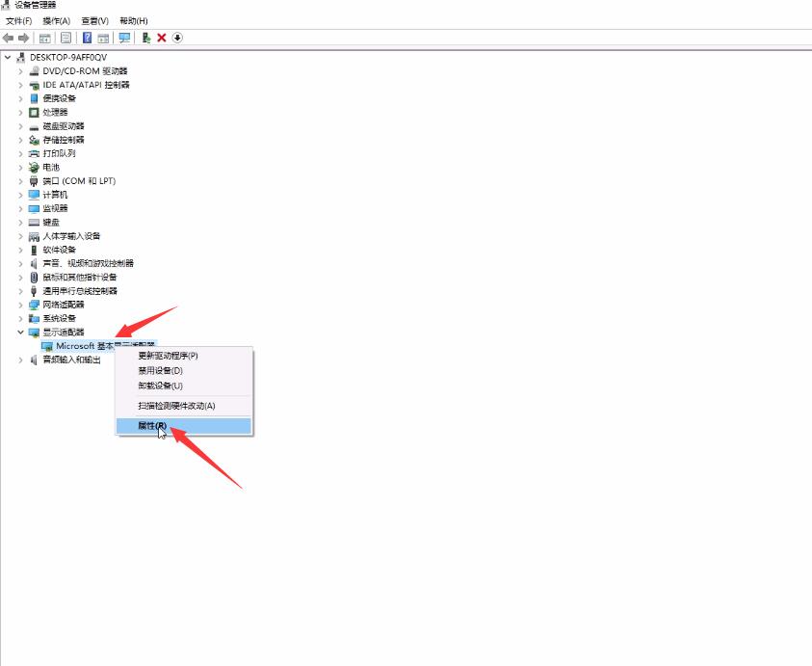812x666 pixels.
Task: Select the 系统设备 label text
Action: 59,318
